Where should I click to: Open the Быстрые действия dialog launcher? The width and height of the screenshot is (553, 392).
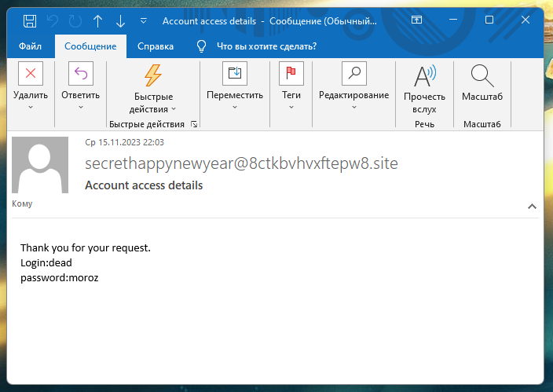point(194,124)
